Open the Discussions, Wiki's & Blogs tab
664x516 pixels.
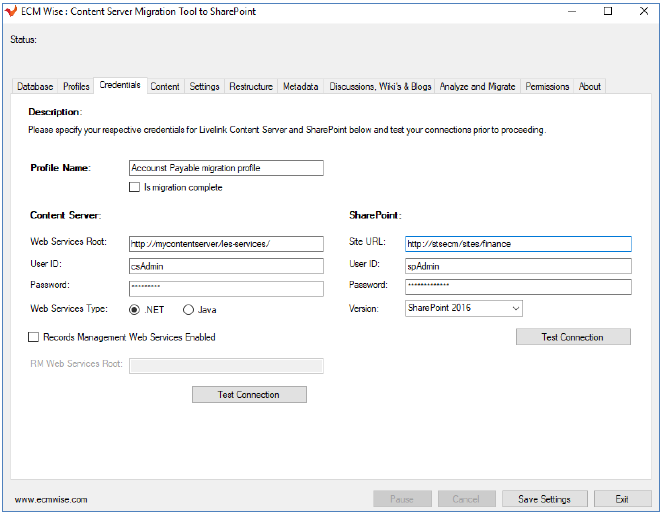tap(380, 87)
